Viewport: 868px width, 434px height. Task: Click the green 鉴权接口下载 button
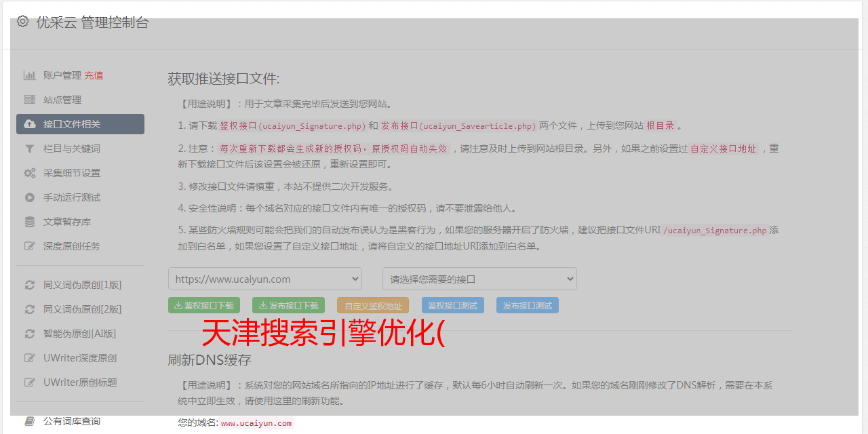coord(204,305)
